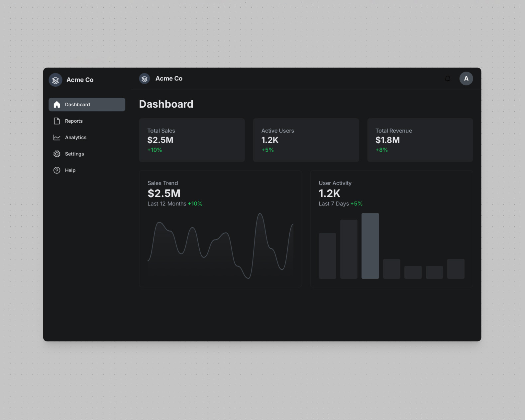Click the Acme Co logo in top header
This screenshot has height=420, width=525.
point(145,79)
